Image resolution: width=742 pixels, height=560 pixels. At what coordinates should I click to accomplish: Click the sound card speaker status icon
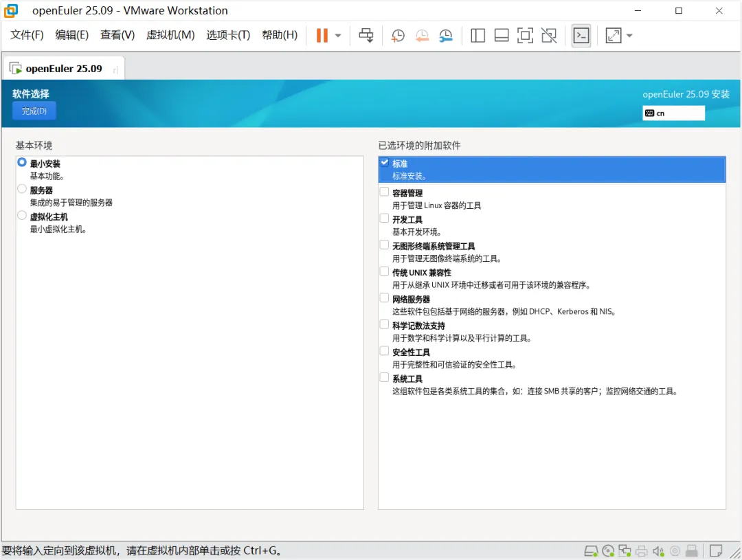(658, 551)
